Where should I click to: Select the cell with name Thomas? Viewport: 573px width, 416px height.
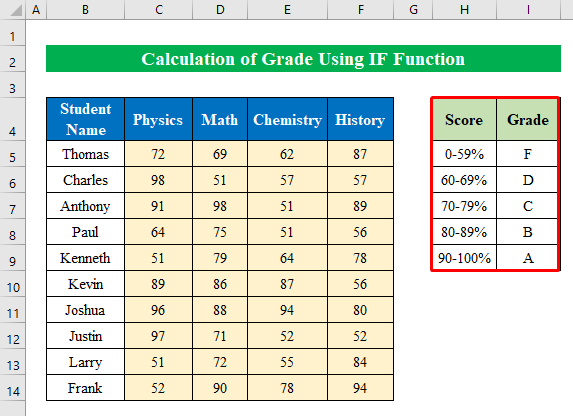click(86, 154)
